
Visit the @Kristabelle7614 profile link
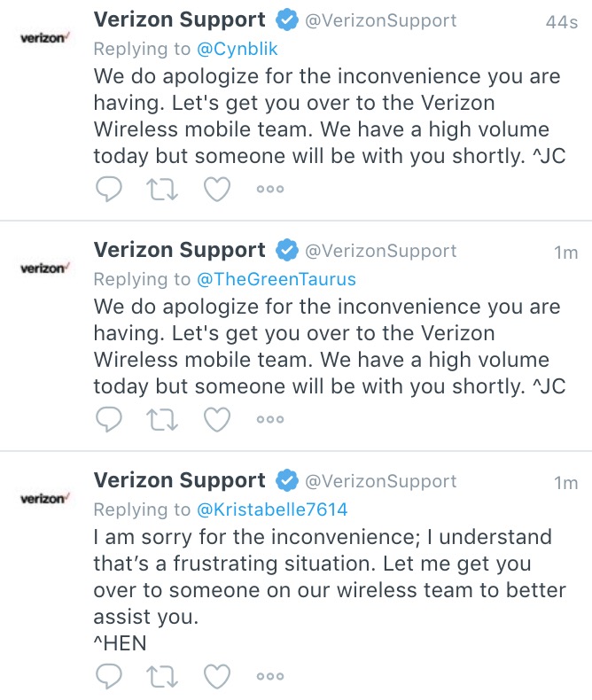(272, 509)
